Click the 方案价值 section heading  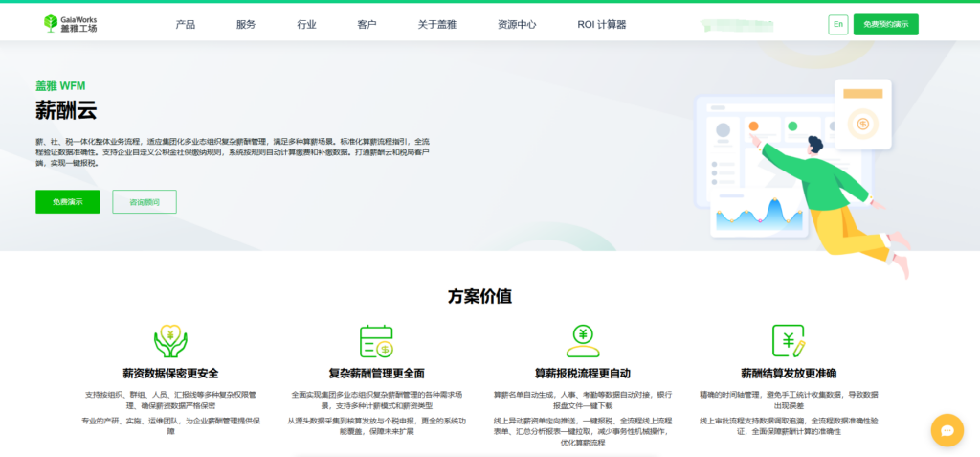pos(479,296)
